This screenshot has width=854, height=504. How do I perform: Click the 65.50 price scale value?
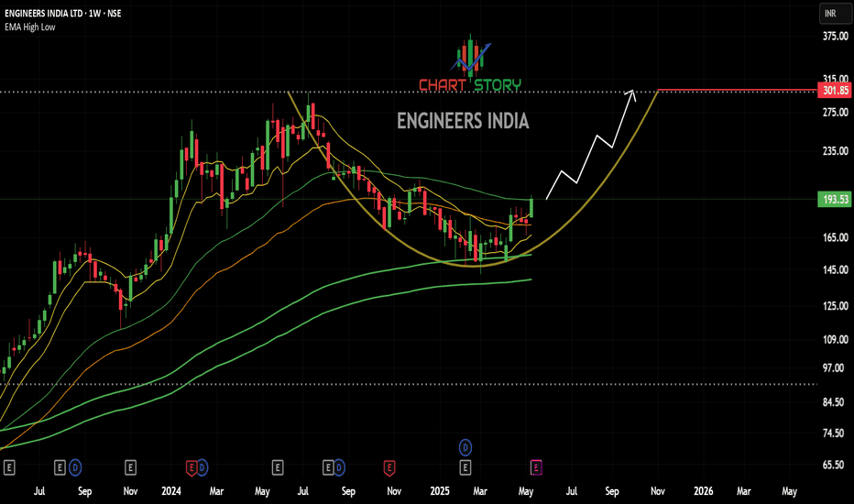(833, 465)
